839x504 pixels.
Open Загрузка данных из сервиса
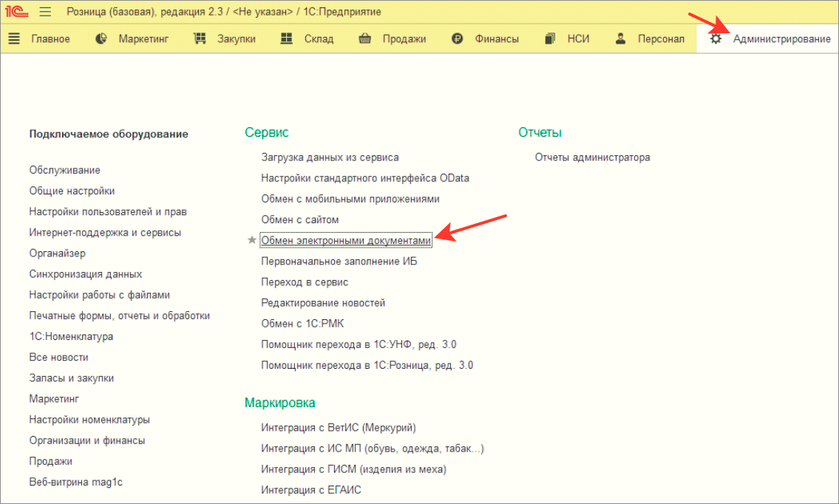click(330, 158)
